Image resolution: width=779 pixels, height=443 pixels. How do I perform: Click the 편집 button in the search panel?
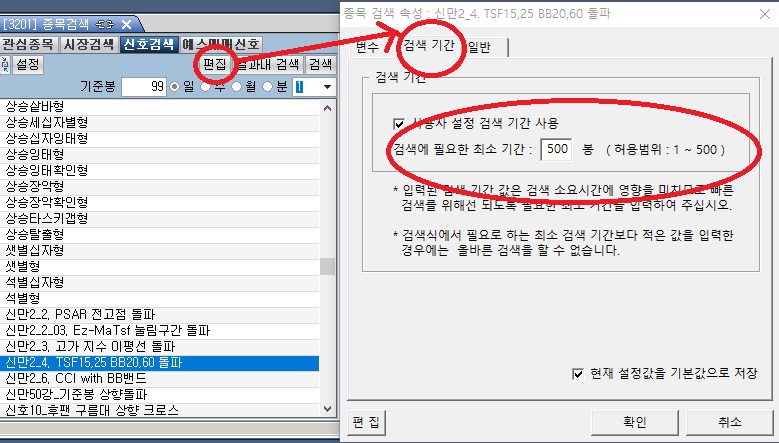pos(214,65)
